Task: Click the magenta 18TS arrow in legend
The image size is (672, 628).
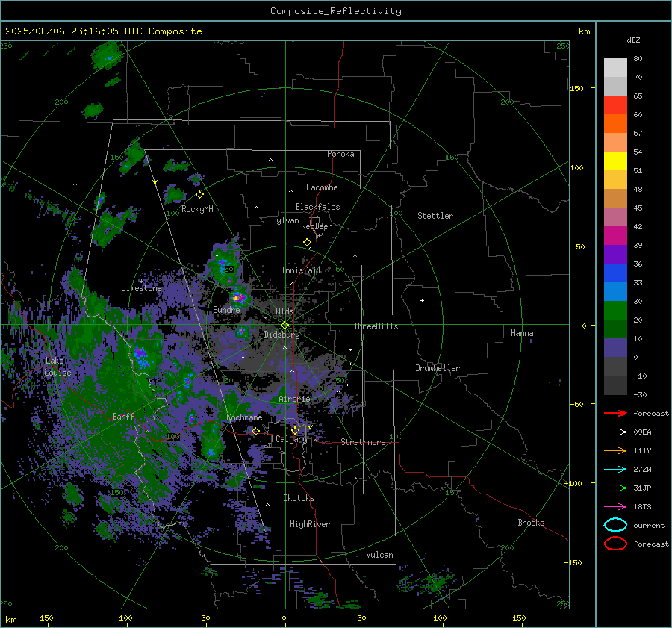Action: [615, 507]
